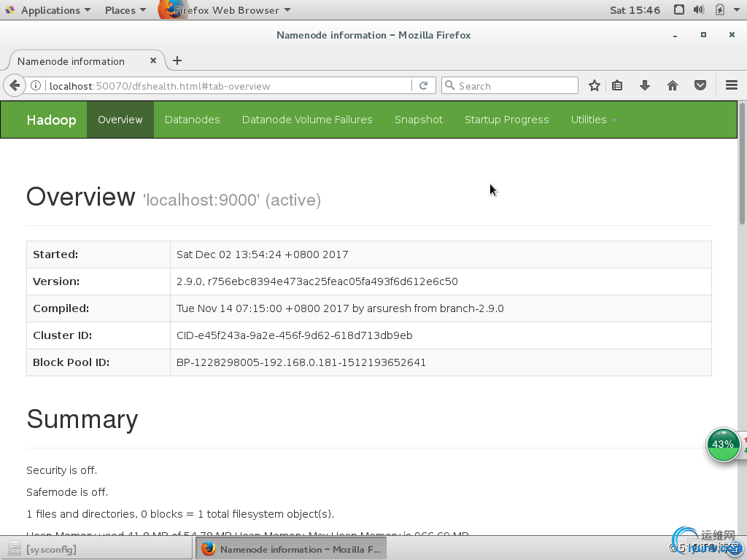Save page to Pocket icon
The height and width of the screenshot is (560, 747).
pyautogui.click(x=700, y=86)
